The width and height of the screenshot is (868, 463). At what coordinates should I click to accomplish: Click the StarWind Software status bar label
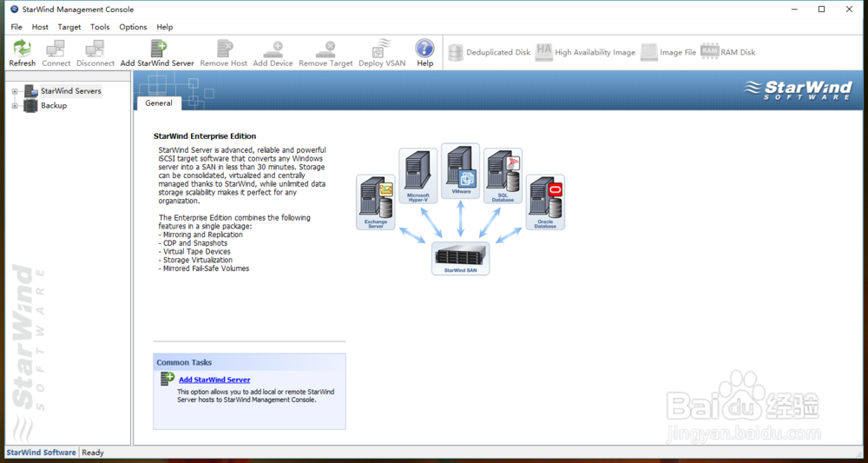(41, 453)
